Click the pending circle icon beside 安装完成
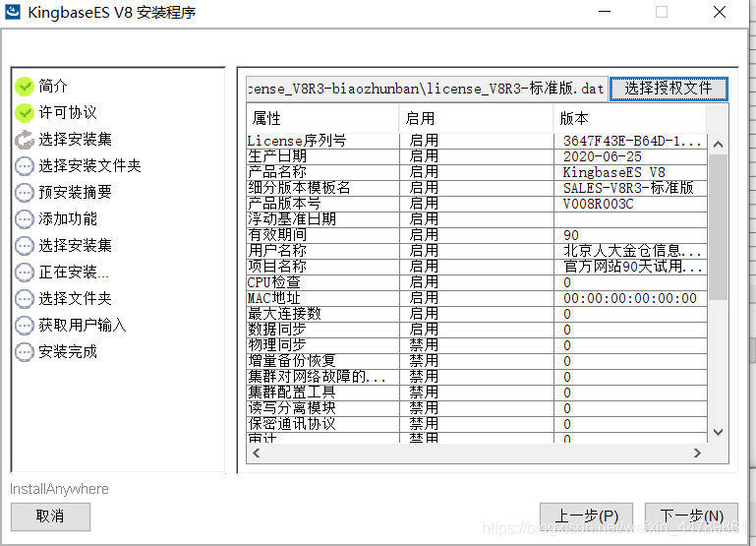This screenshot has height=546, width=756. pyautogui.click(x=25, y=351)
